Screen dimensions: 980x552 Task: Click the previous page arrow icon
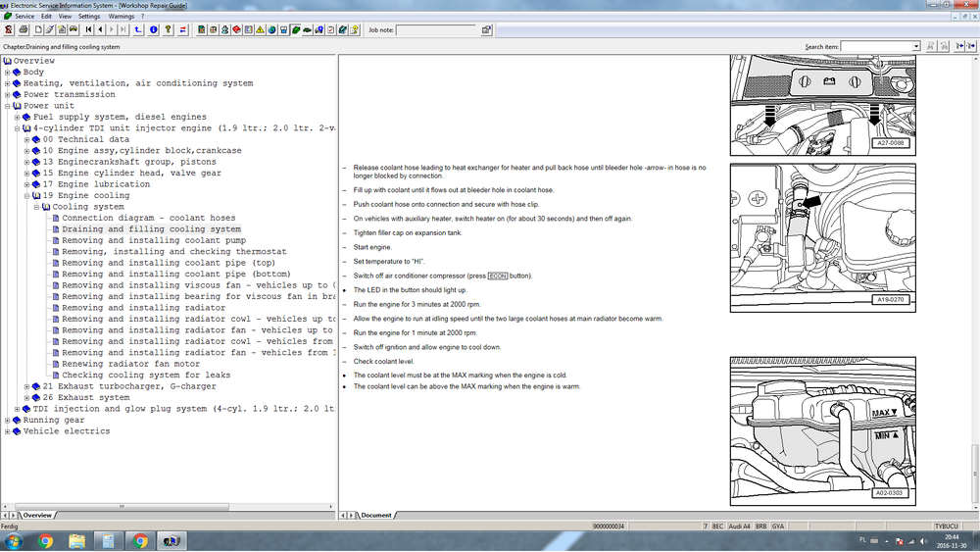pos(101,30)
